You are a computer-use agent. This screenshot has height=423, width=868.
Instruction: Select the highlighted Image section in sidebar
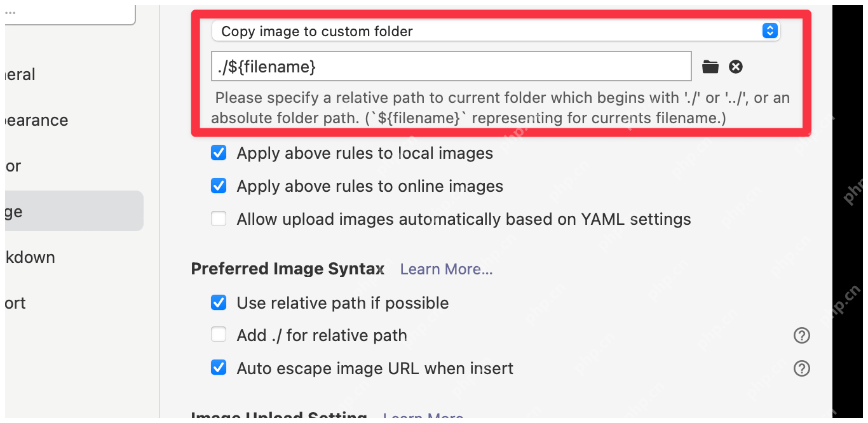pyautogui.click(x=74, y=211)
